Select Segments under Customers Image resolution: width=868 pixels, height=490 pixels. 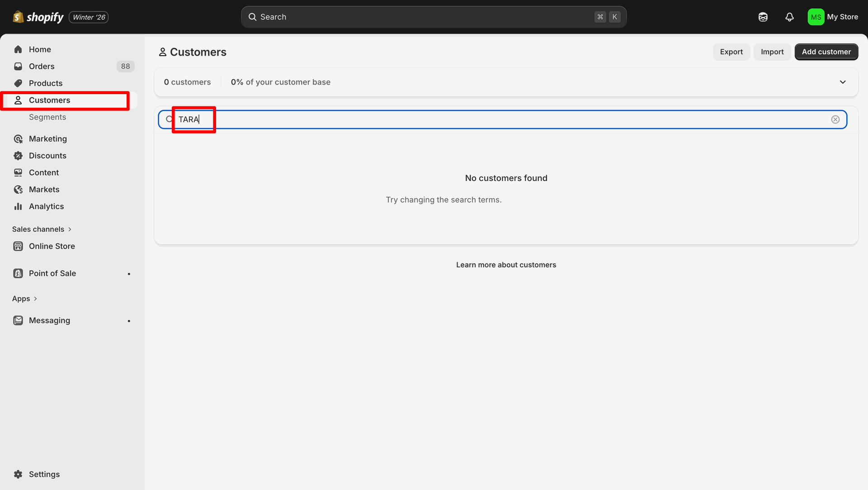tap(47, 117)
